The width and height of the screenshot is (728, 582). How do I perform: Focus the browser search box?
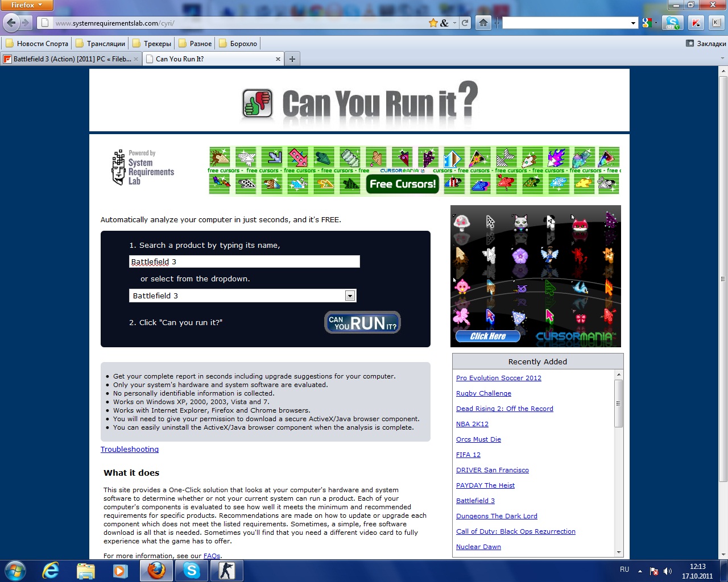pyautogui.click(x=565, y=23)
